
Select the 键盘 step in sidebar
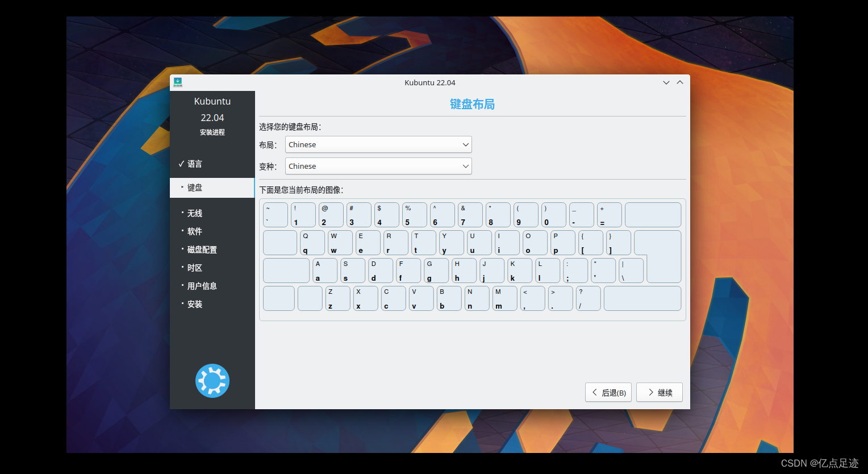coord(212,188)
